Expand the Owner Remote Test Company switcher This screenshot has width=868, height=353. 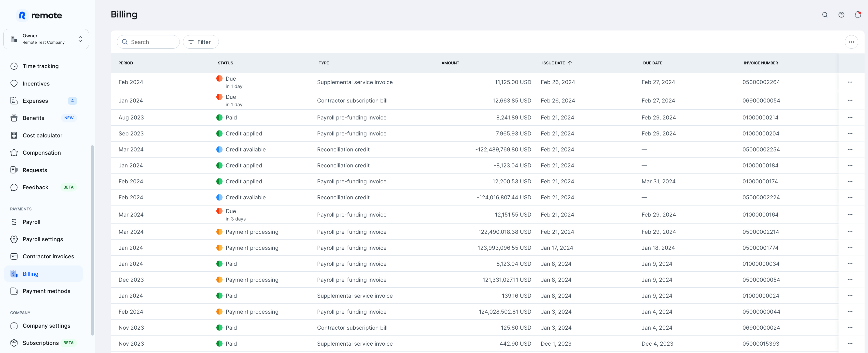point(46,39)
